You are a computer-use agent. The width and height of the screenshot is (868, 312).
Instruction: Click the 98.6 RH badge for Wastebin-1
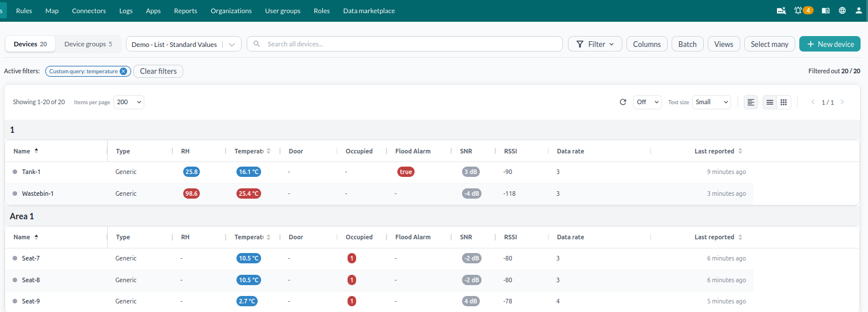(x=191, y=193)
